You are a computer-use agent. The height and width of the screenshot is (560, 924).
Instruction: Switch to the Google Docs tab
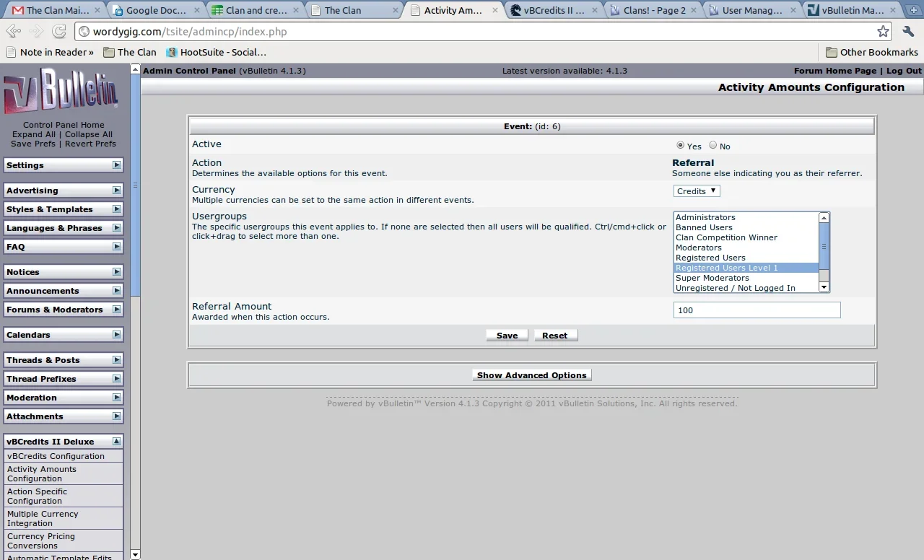coord(156,10)
